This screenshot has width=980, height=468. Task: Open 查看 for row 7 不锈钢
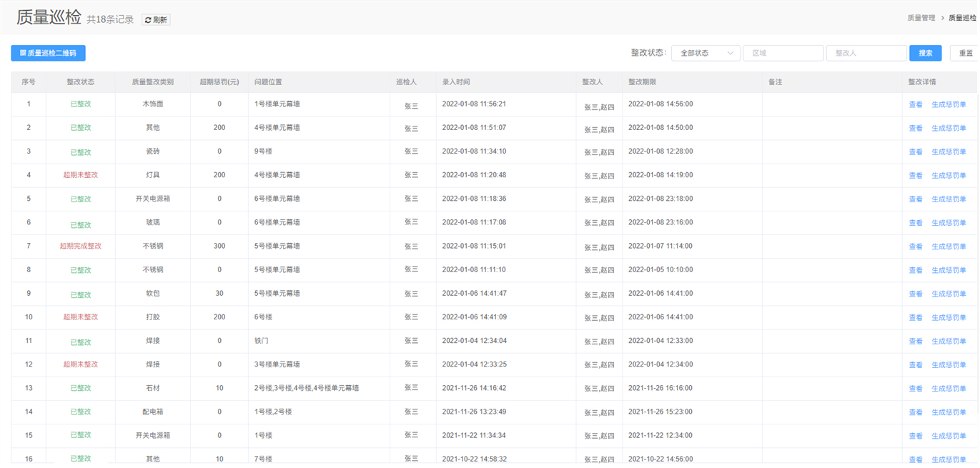[x=916, y=247]
